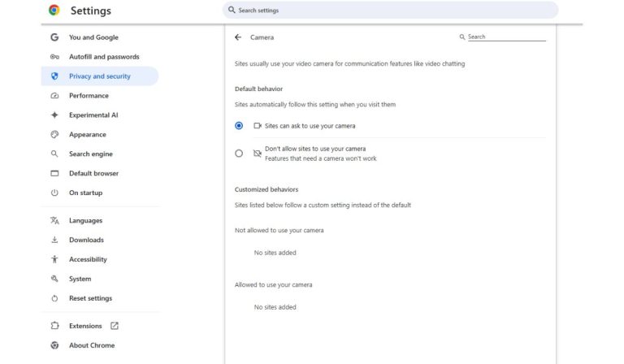Click the back arrow next to Camera
The width and height of the screenshot is (624, 364).
pos(238,37)
